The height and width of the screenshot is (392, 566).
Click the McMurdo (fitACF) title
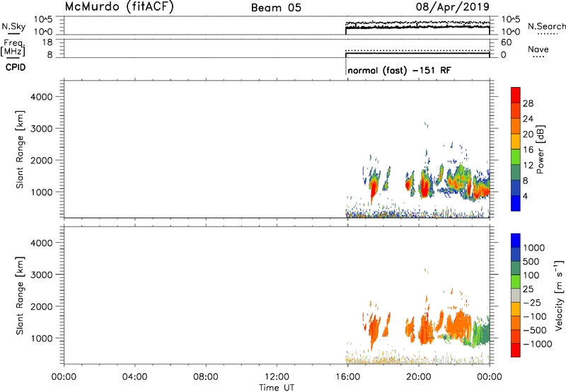[x=119, y=6]
